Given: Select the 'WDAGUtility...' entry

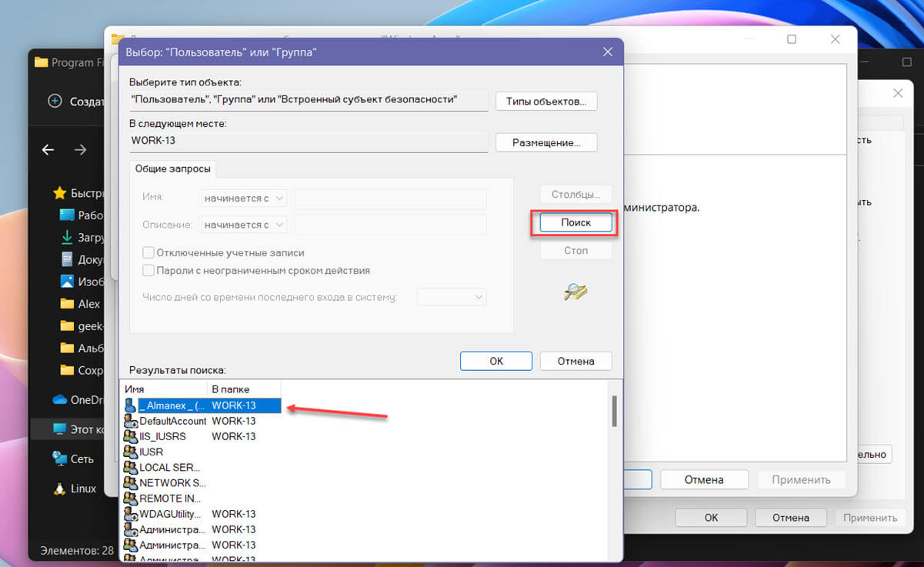Looking at the screenshot, I should pos(170,514).
